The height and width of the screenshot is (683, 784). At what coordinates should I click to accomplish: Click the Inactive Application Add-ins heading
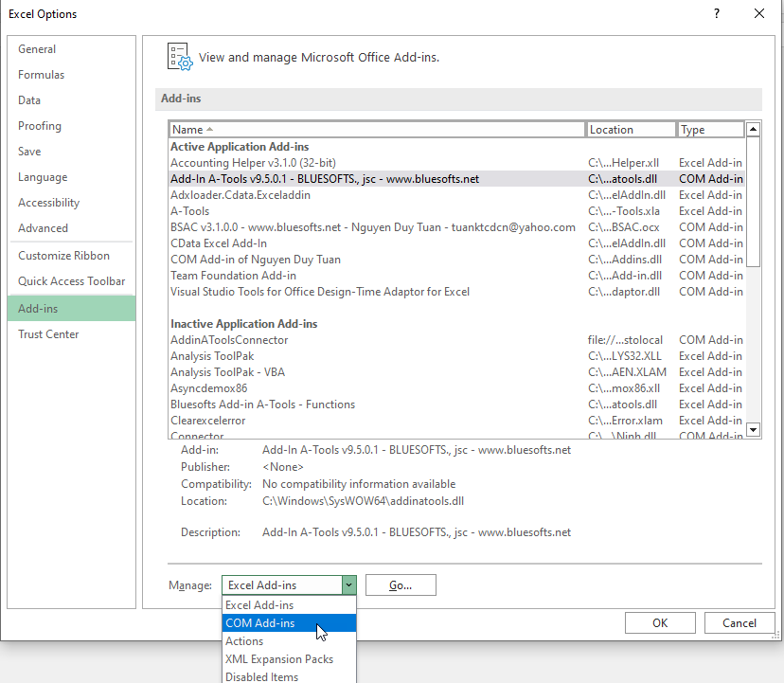coord(244,324)
